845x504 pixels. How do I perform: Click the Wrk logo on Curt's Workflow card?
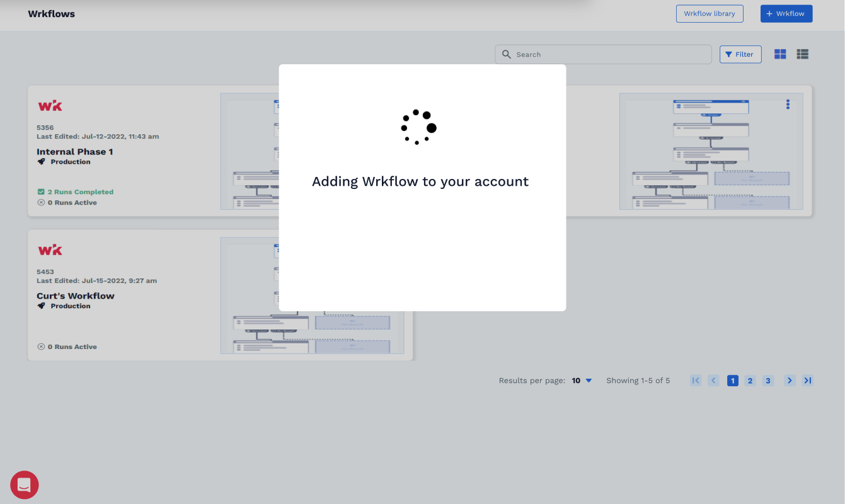point(50,250)
